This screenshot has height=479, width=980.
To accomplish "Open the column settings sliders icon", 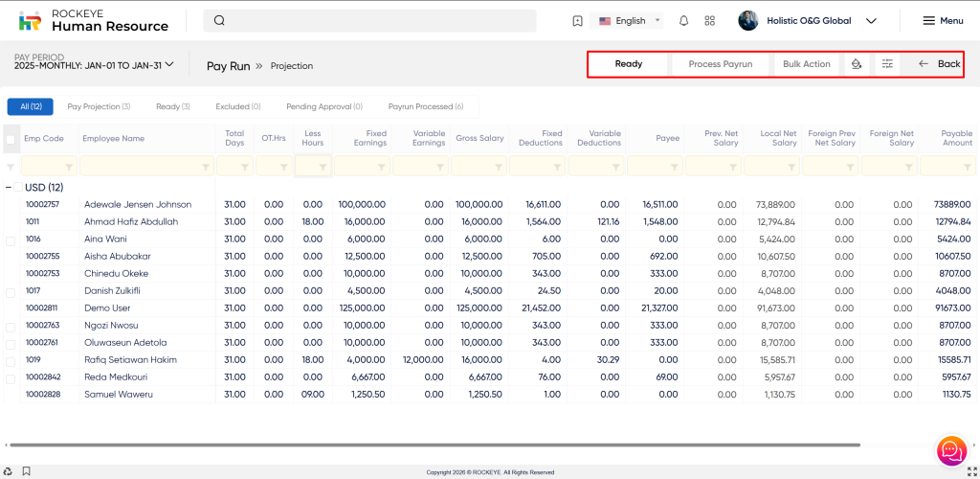I will (887, 64).
